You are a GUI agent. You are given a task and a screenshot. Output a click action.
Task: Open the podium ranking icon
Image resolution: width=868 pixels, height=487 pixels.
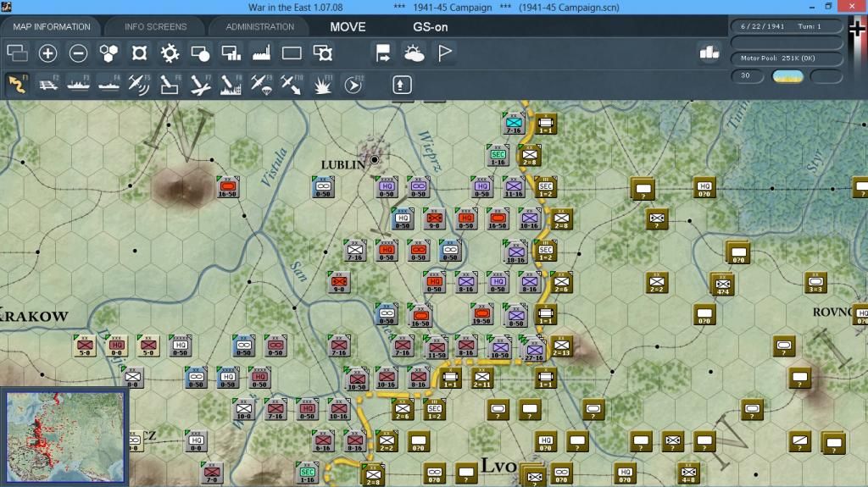pyautogui.click(x=709, y=53)
